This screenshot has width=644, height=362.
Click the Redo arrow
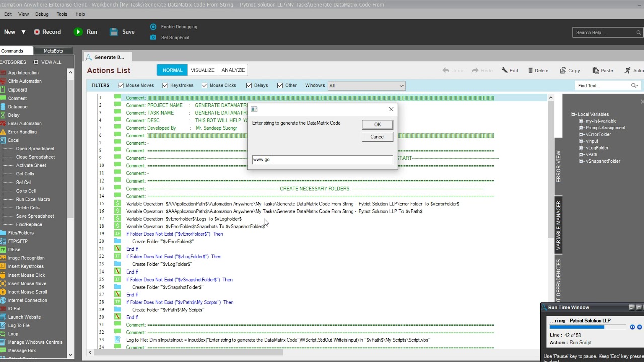tap(475, 71)
